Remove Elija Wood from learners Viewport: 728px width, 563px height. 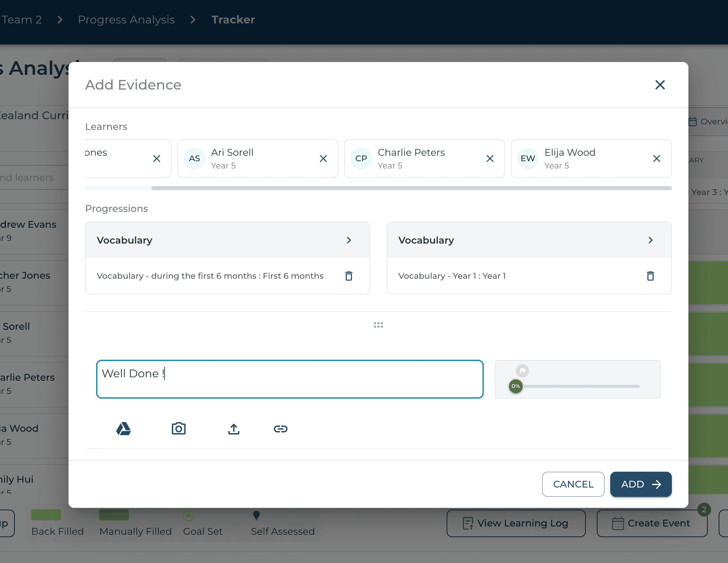(656, 158)
